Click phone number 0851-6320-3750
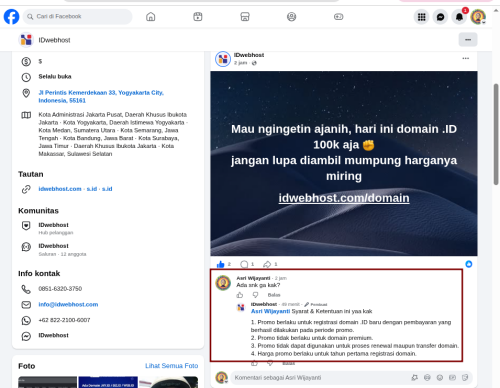 point(60,289)
